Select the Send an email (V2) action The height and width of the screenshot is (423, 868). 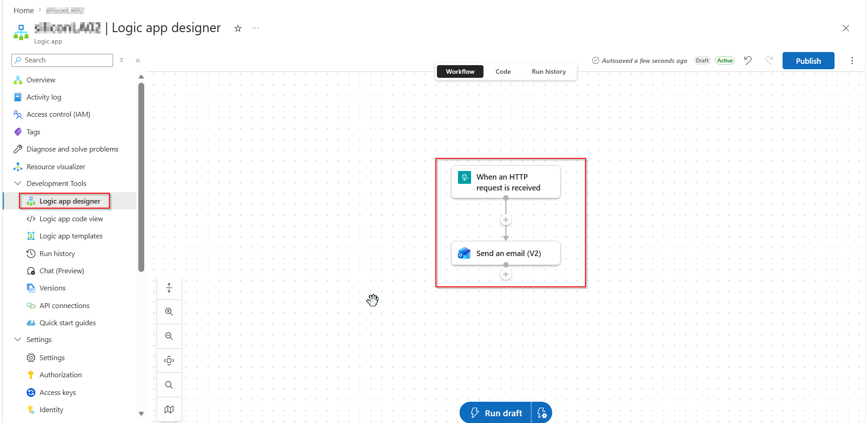click(x=505, y=253)
